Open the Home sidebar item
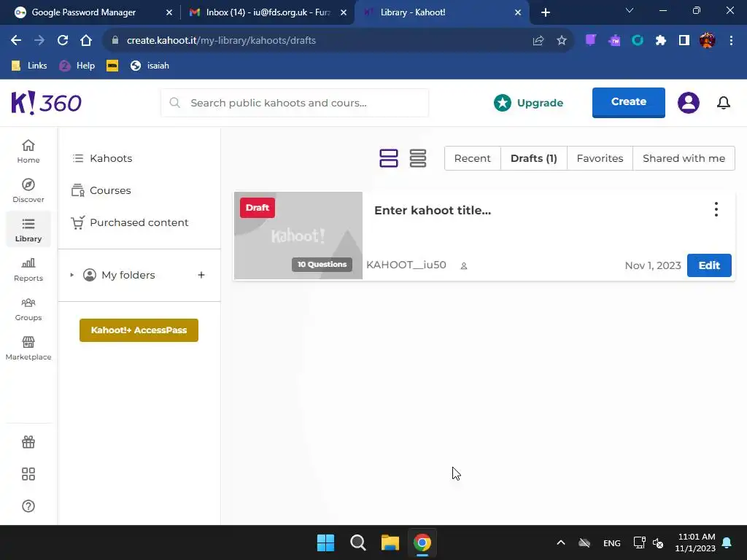Viewport: 747px width, 560px height. tap(28, 151)
